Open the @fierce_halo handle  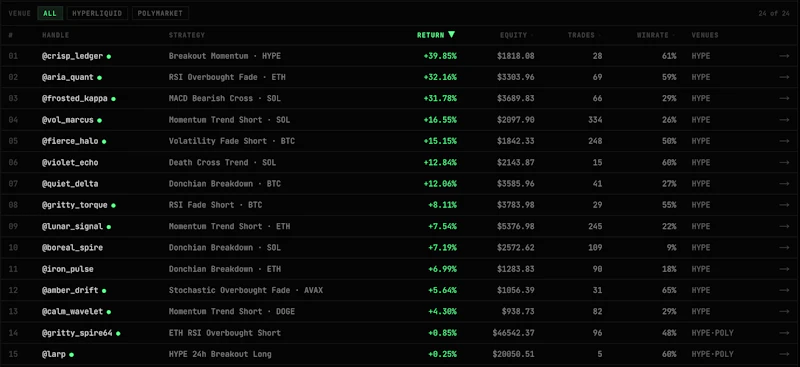[70, 141]
